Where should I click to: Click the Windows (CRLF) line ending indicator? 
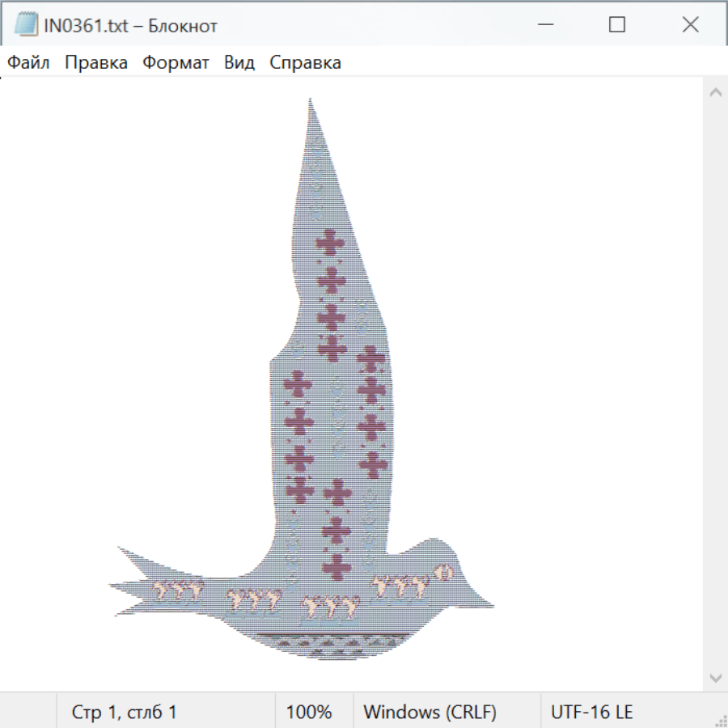pyautogui.click(x=430, y=713)
